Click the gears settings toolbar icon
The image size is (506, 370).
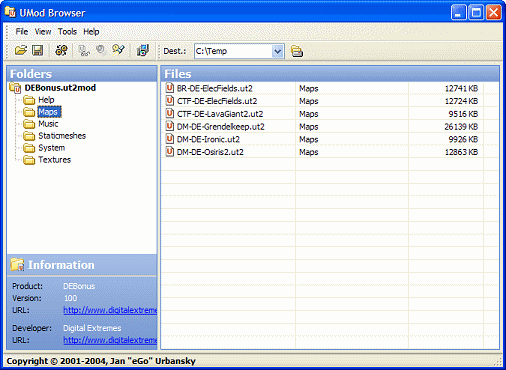click(61, 51)
